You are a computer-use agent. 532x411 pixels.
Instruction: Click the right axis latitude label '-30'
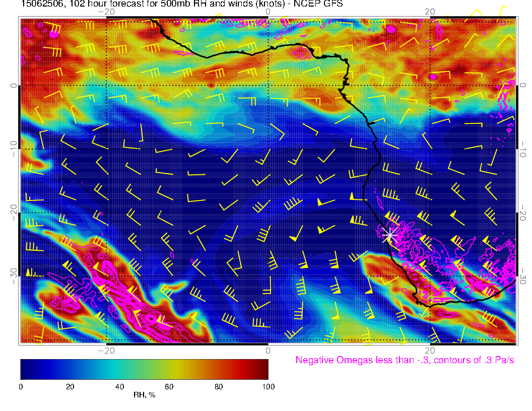click(523, 276)
